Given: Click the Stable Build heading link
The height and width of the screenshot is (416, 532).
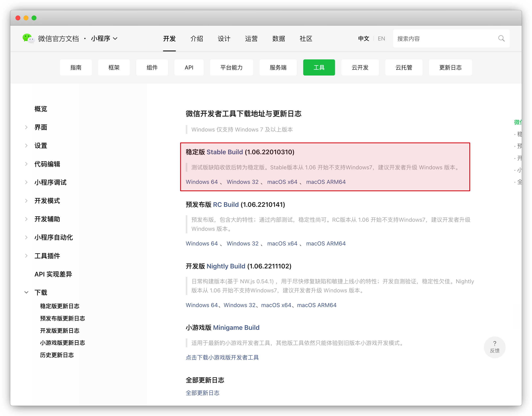Looking at the screenshot, I should coord(225,152).
